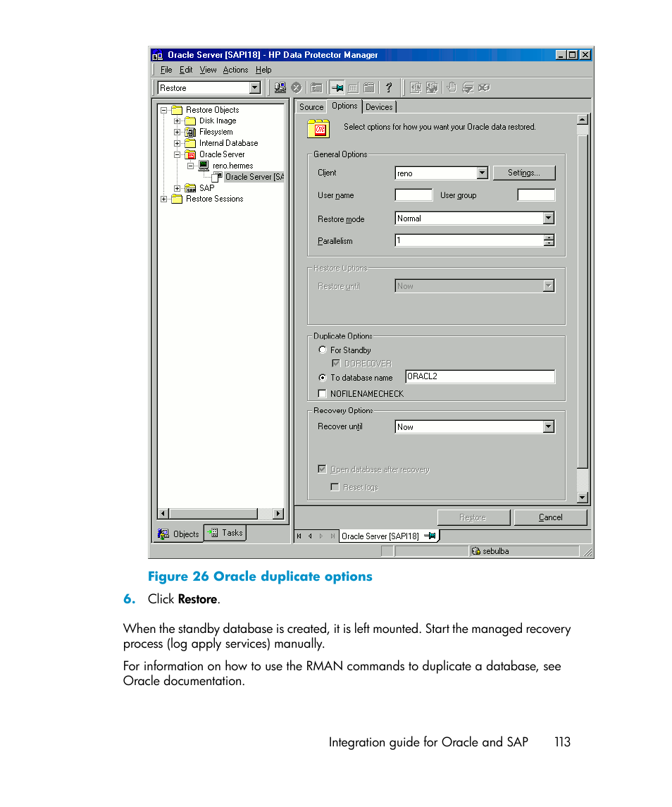This screenshot has height=807, width=672.
Task: Open the Help menu
Action: (x=263, y=70)
